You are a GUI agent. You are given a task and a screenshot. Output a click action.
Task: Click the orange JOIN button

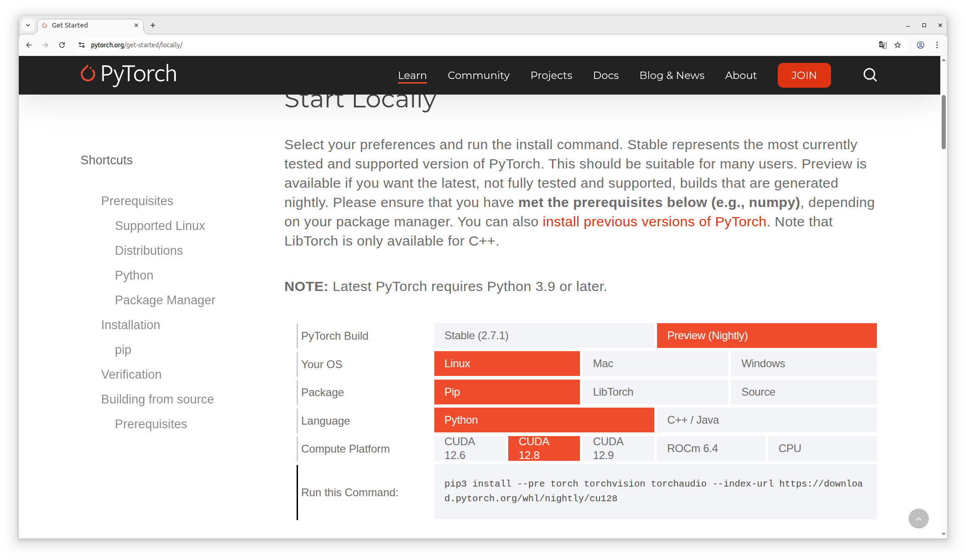point(803,75)
